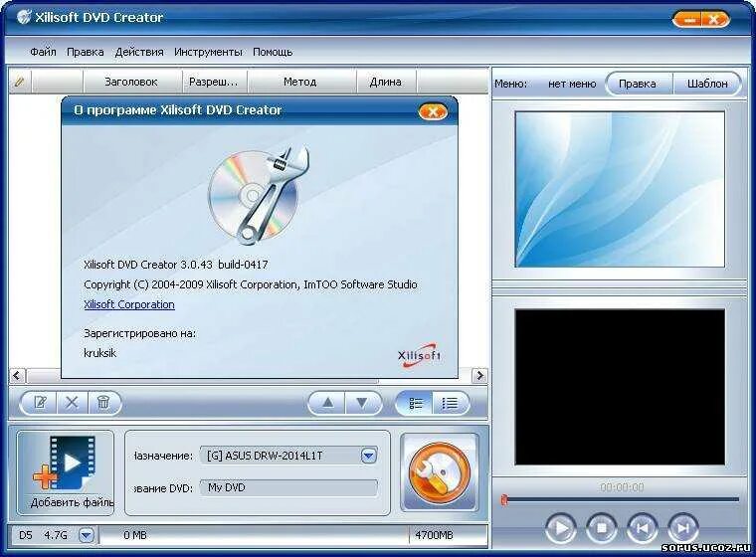This screenshot has height=557, width=756.
Task: Click the trash clear list icon
Action: coord(103,402)
